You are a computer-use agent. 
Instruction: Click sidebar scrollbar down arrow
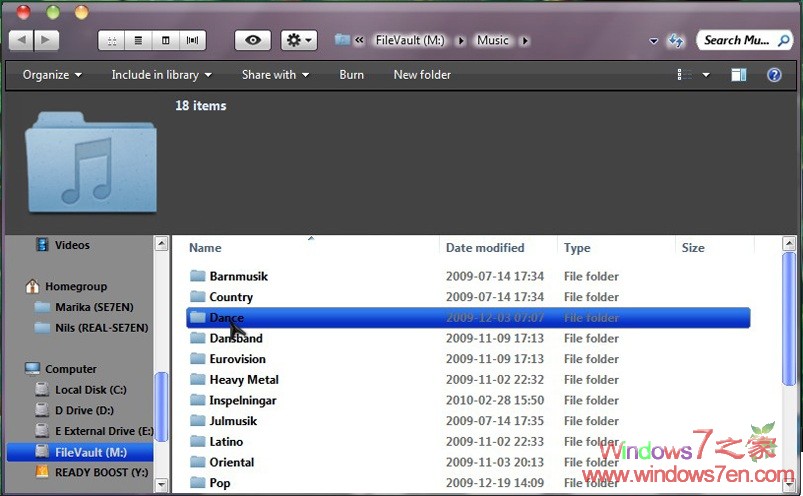pos(161,484)
